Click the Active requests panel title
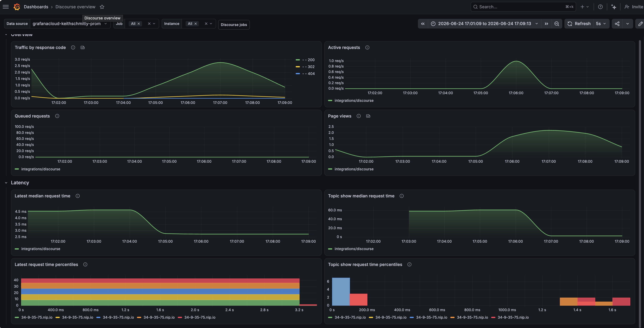644x328 pixels. tap(344, 48)
